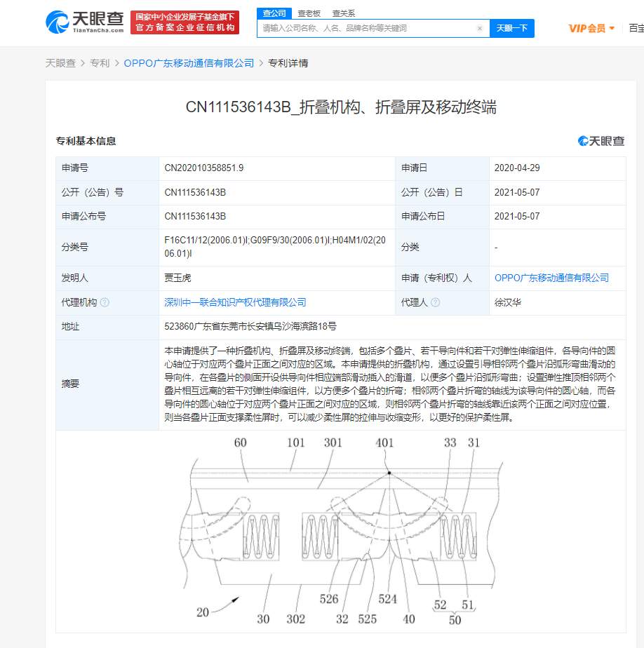The width and height of the screenshot is (644, 648).
Task: Select the patent title heading CN111536143B
Action: coord(341,107)
